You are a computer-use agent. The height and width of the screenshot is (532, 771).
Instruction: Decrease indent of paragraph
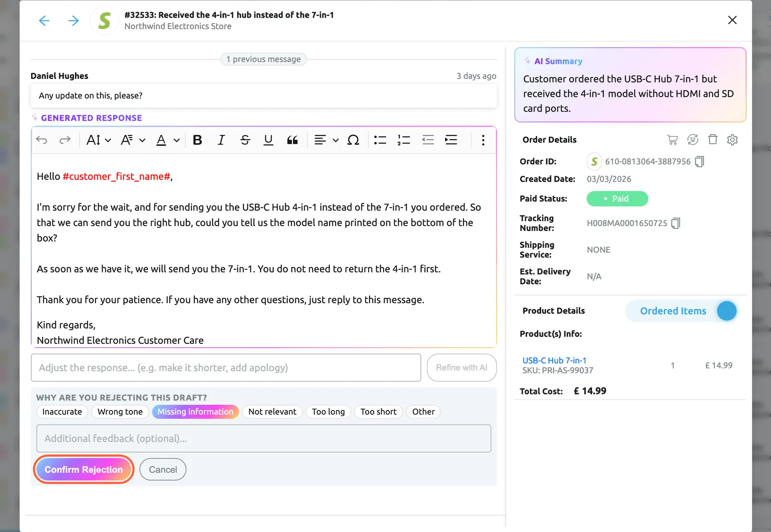[427, 140]
